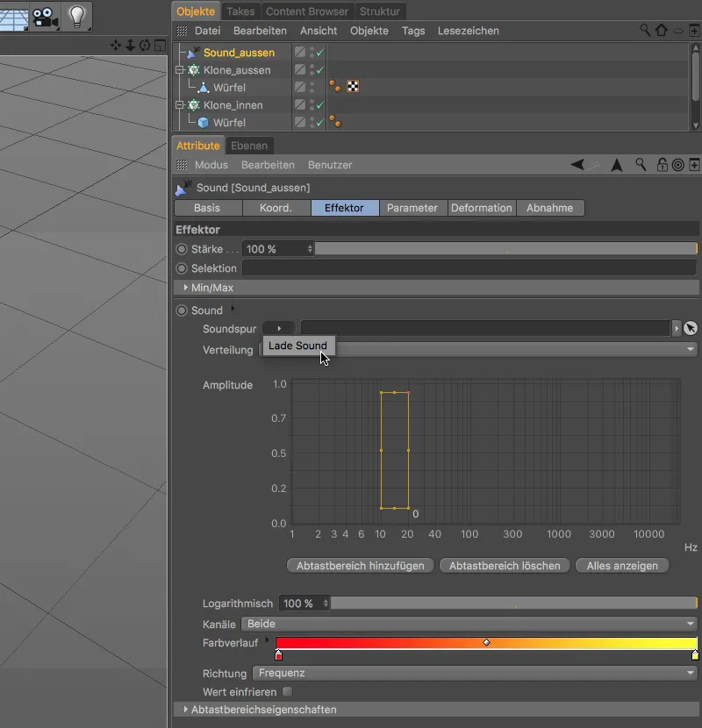Screen dimensions: 702x728
Task: Open the Richtung dropdown set to Frequenz
Action: pyautogui.click(x=475, y=673)
